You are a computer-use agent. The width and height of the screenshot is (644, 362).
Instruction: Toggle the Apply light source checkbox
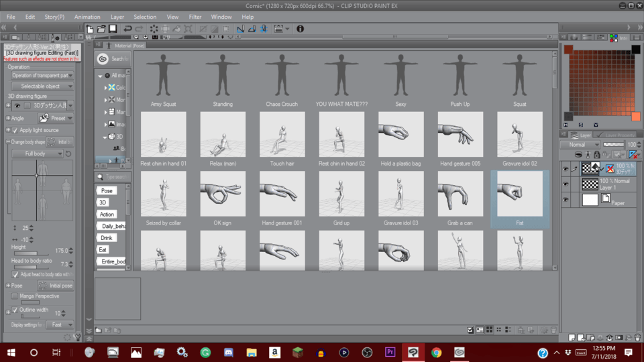15,130
